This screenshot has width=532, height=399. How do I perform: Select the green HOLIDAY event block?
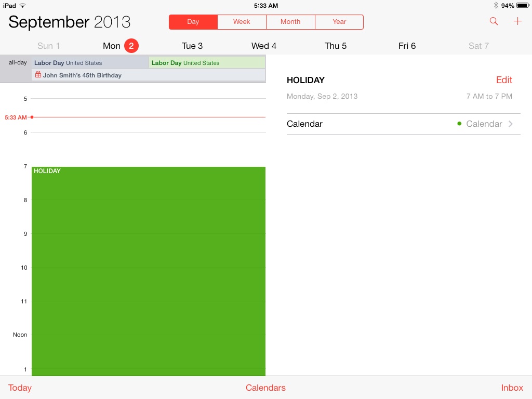148,271
